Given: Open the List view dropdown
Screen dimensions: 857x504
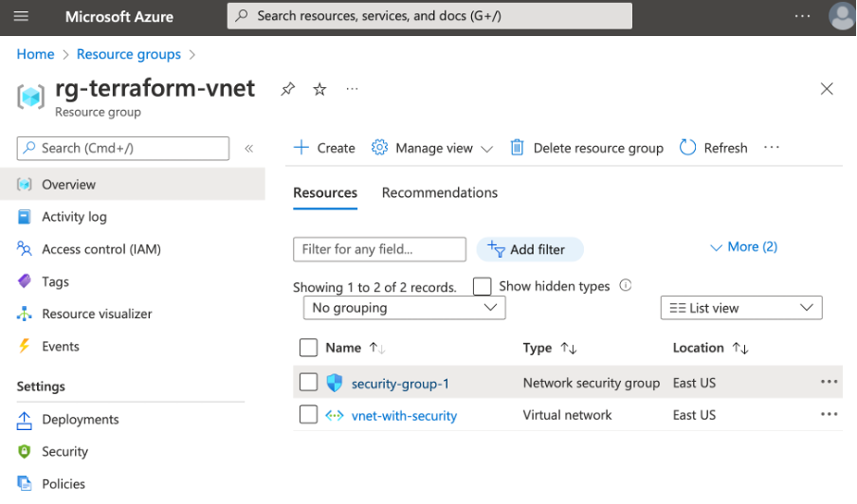Looking at the screenshot, I should [x=741, y=308].
